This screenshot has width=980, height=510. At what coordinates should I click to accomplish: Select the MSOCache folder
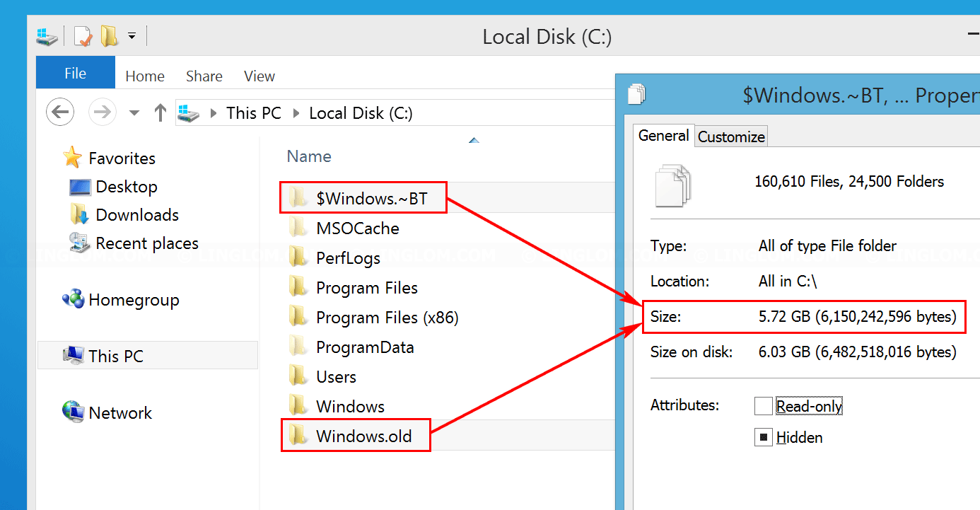[x=357, y=228]
